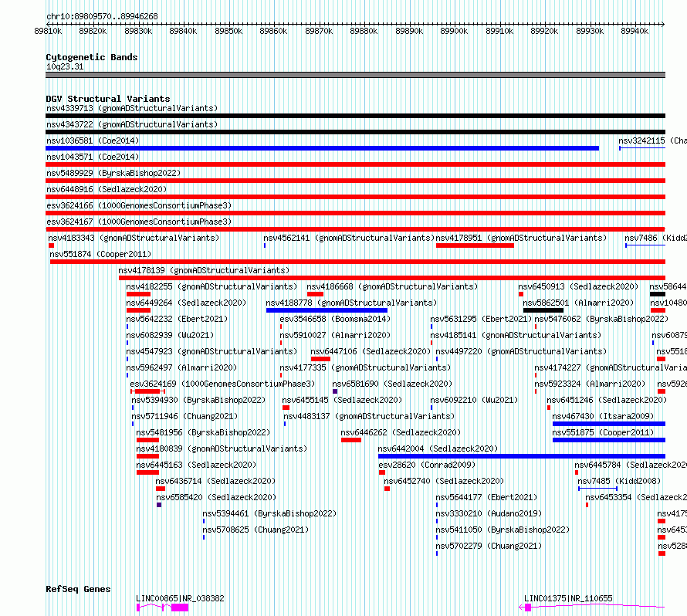Click the red bar under nsv4182255
This screenshot has height=616, width=687.
click(138, 294)
